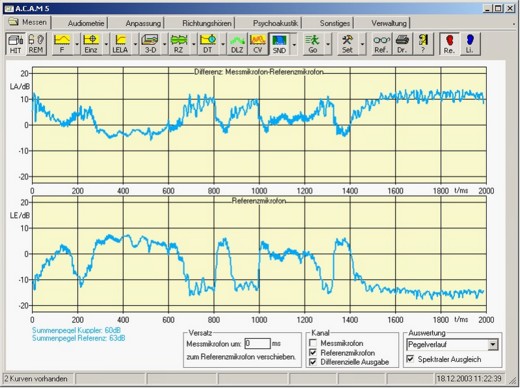Click the Versatz milliseconds input field
The height and width of the screenshot is (388, 520).
pos(257,343)
